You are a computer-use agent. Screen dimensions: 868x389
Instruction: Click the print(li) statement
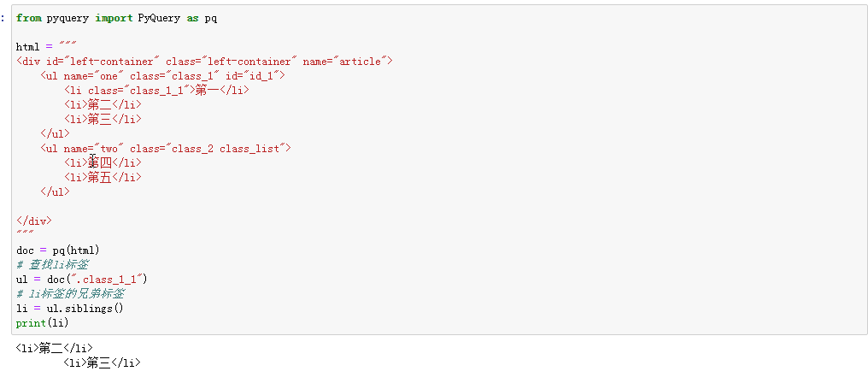tap(42, 323)
